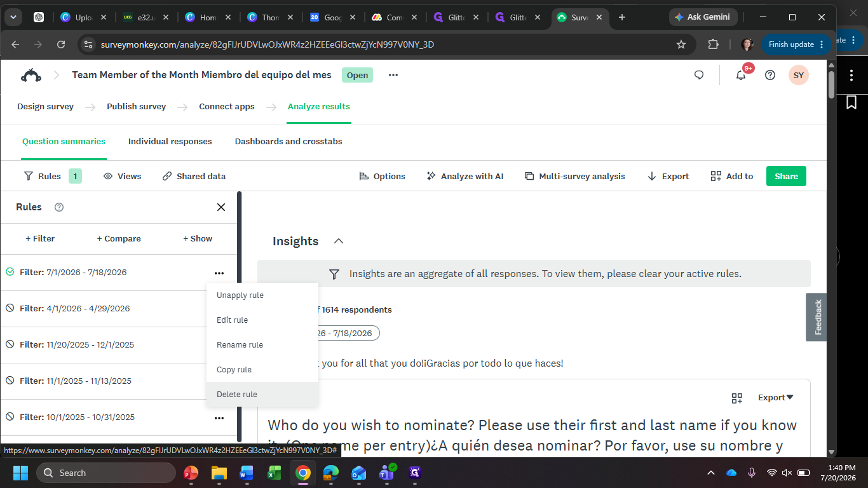Click the SurveyMonkey logo icon
Image resolution: width=868 pixels, height=488 pixels.
(31, 75)
